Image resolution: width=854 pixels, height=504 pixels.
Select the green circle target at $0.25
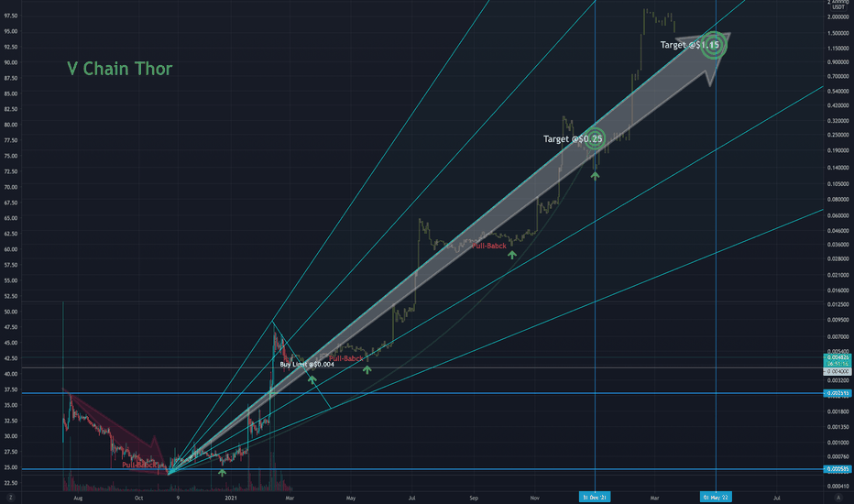pos(594,139)
